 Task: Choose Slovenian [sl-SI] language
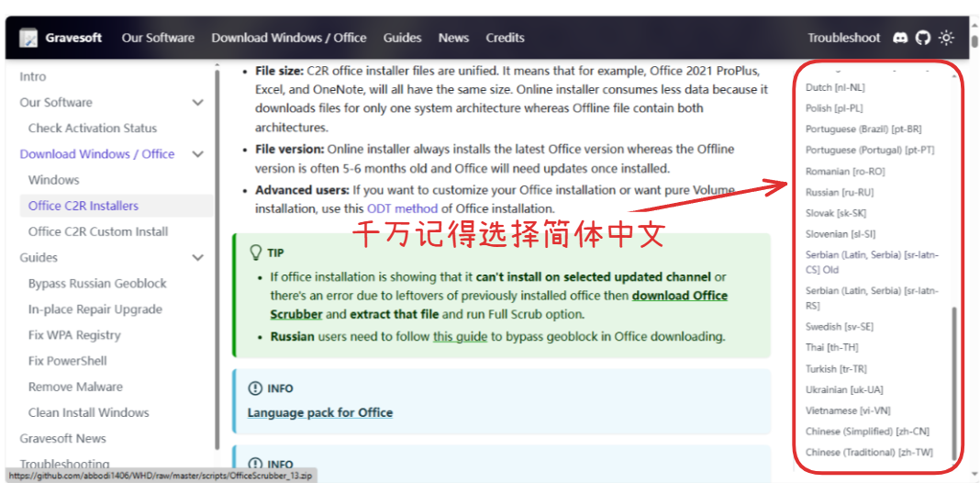click(841, 234)
